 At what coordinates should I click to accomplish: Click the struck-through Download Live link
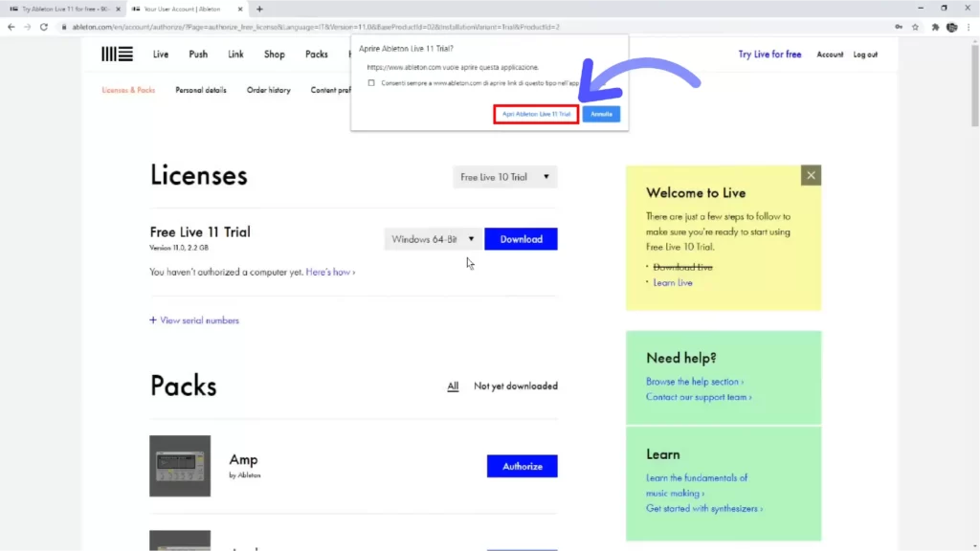[682, 267]
